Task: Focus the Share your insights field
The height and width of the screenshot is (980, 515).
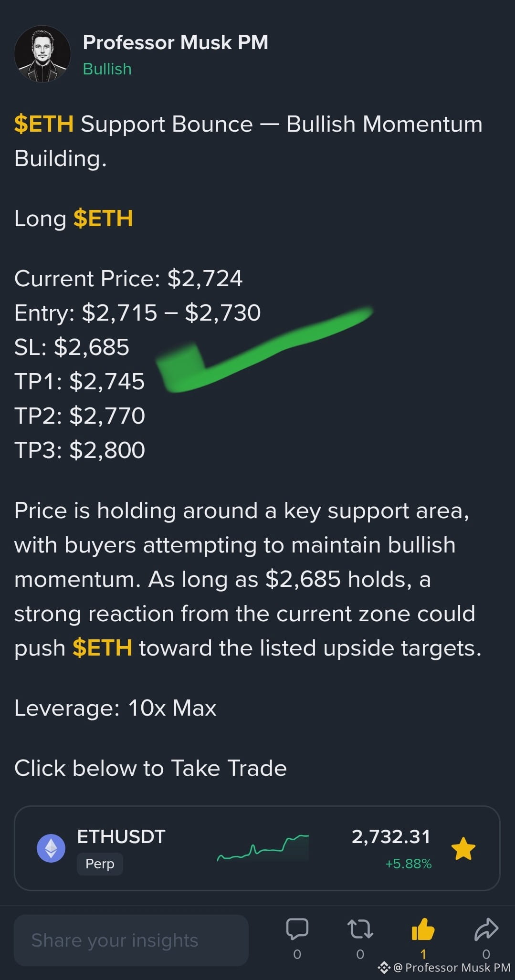Action: (131, 940)
